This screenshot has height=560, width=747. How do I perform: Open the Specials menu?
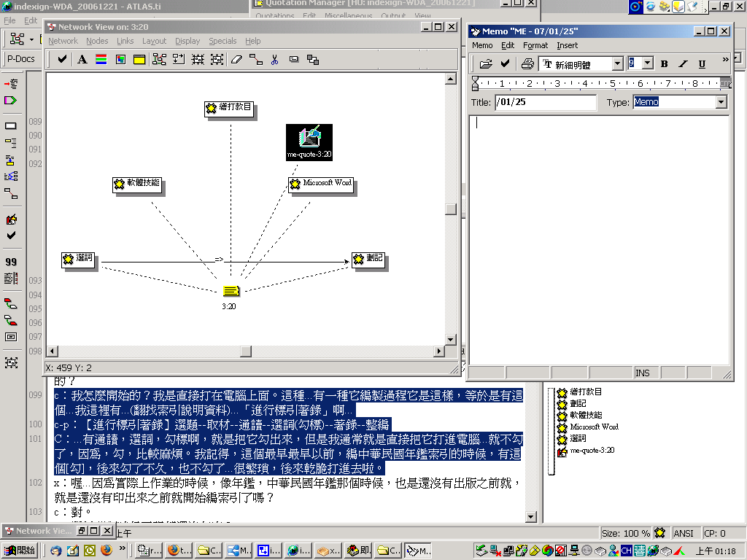[x=222, y=41]
